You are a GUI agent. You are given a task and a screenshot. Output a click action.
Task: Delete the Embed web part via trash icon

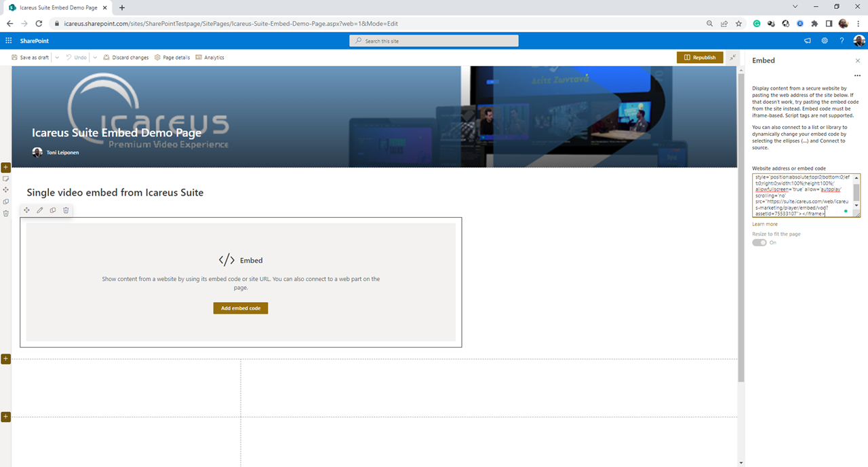(x=66, y=210)
